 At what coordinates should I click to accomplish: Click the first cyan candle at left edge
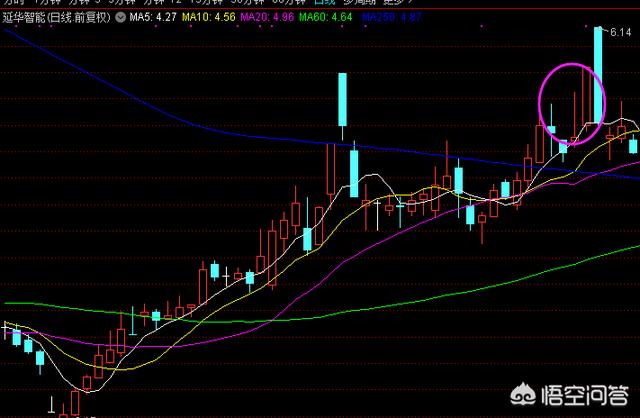[17, 337]
